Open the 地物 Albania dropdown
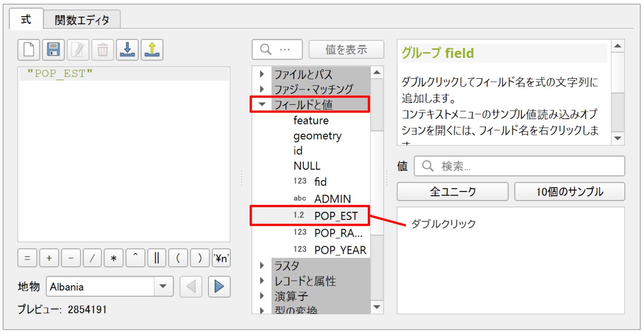The width and height of the screenshot is (644, 333). [163, 286]
